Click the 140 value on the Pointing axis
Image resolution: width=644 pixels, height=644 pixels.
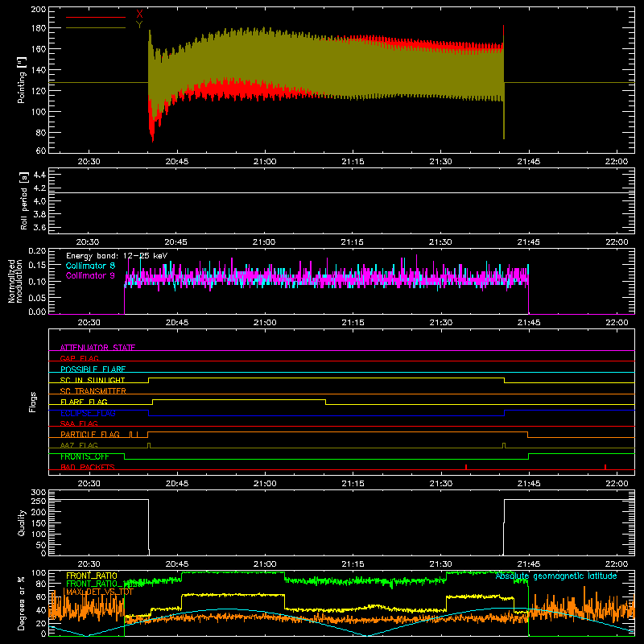[x=39, y=69]
